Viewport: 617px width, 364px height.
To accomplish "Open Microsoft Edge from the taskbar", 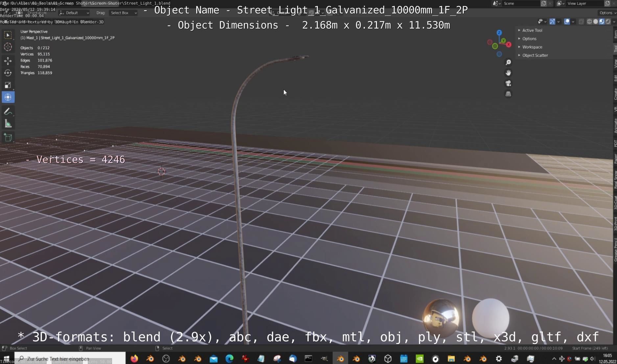I will [229, 359].
